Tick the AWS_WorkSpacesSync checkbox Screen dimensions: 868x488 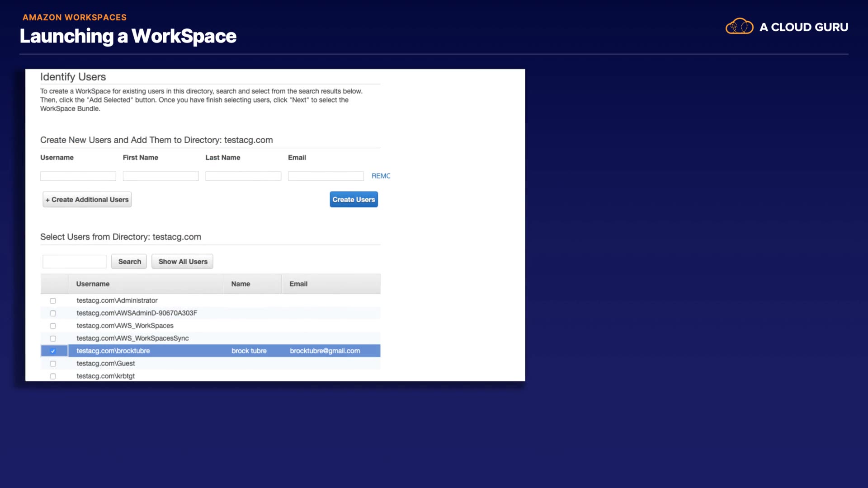(x=53, y=339)
